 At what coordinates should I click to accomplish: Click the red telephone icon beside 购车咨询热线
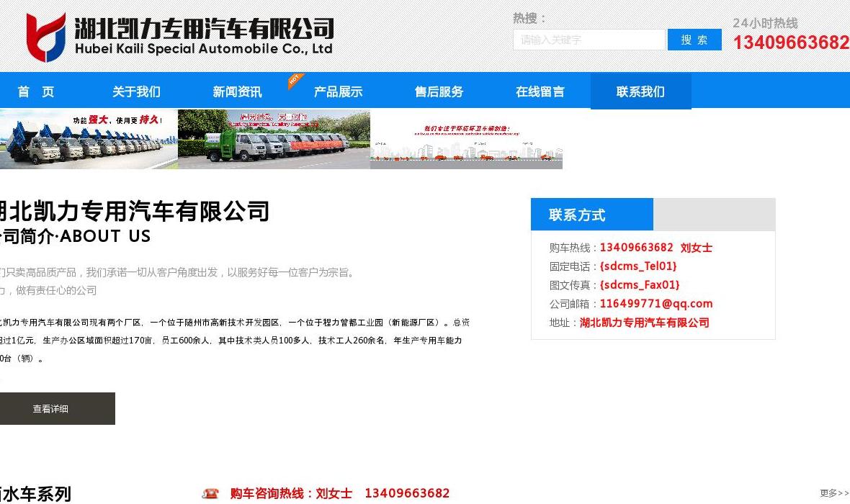click(210, 494)
